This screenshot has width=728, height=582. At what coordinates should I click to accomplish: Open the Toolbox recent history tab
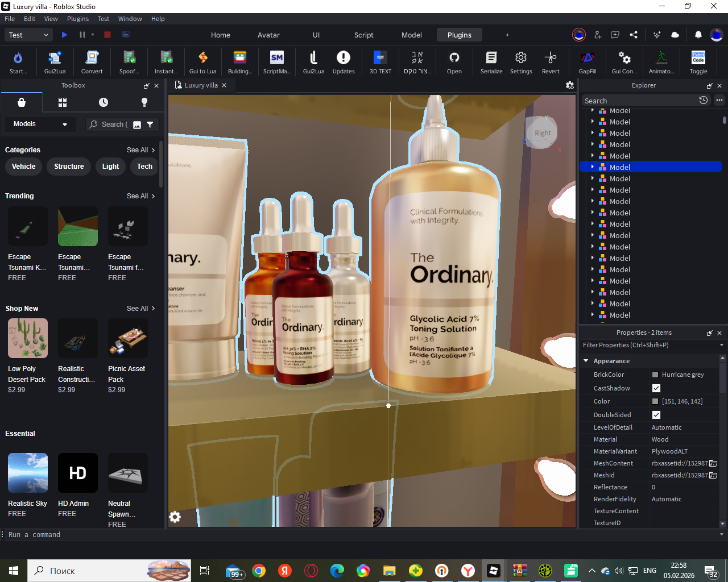click(x=104, y=102)
